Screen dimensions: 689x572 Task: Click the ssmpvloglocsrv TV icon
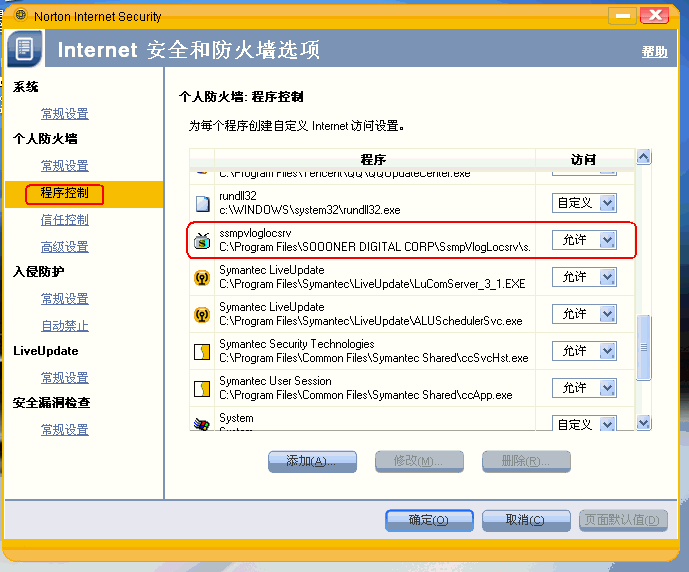tap(202, 241)
